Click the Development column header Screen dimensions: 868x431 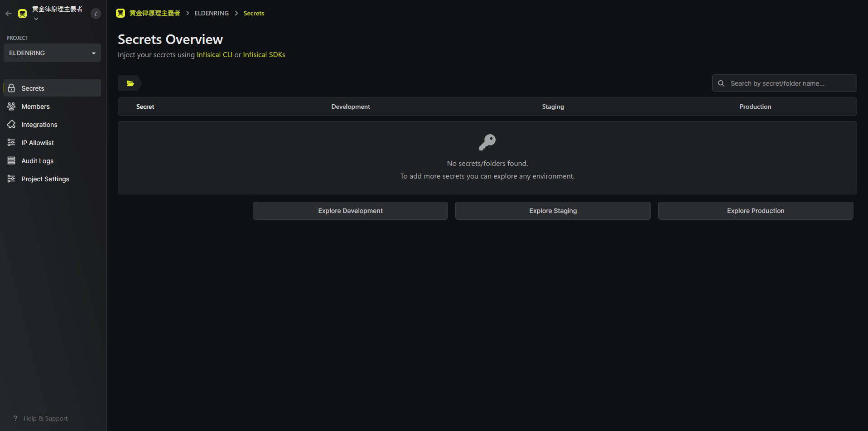click(351, 107)
